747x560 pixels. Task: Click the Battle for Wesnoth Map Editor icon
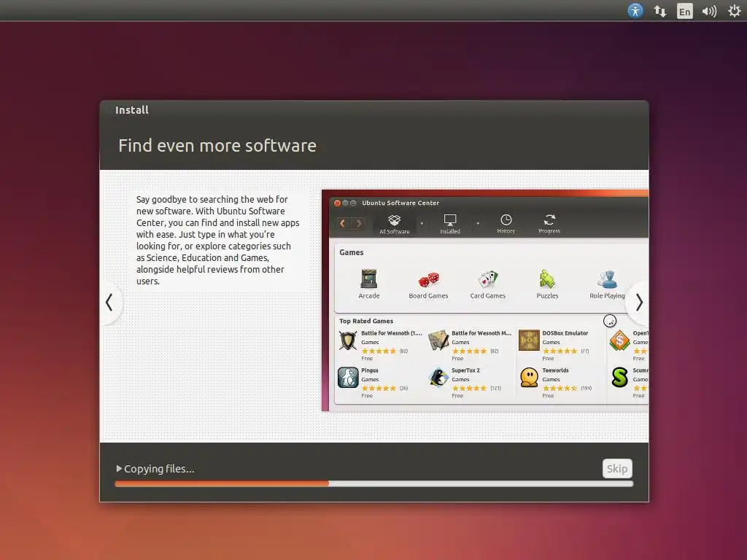coord(438,341)
